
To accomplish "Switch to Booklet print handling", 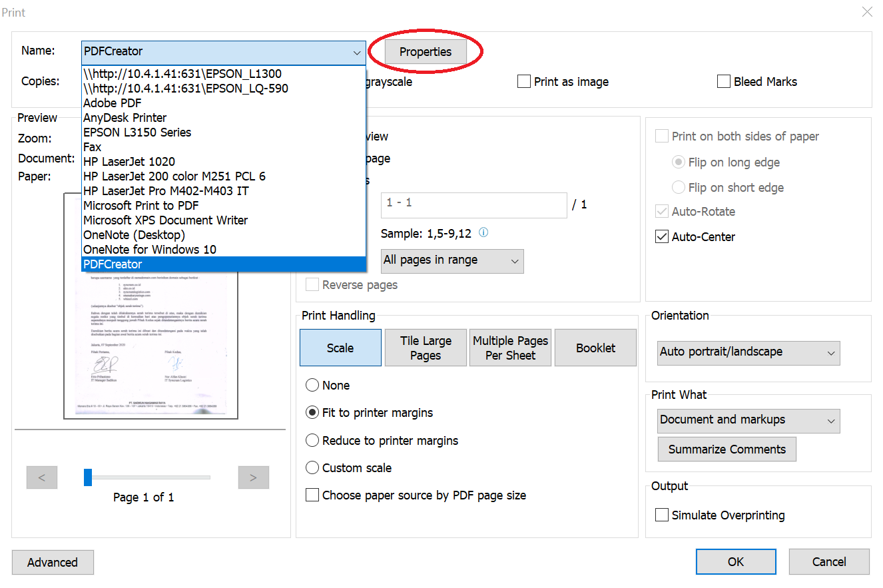I will click(595, 348).
